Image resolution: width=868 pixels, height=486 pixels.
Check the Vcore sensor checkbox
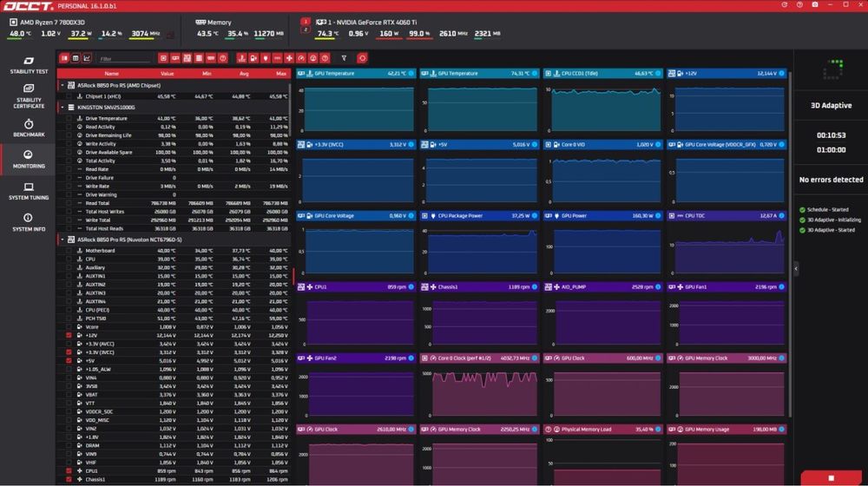[69, 326]
